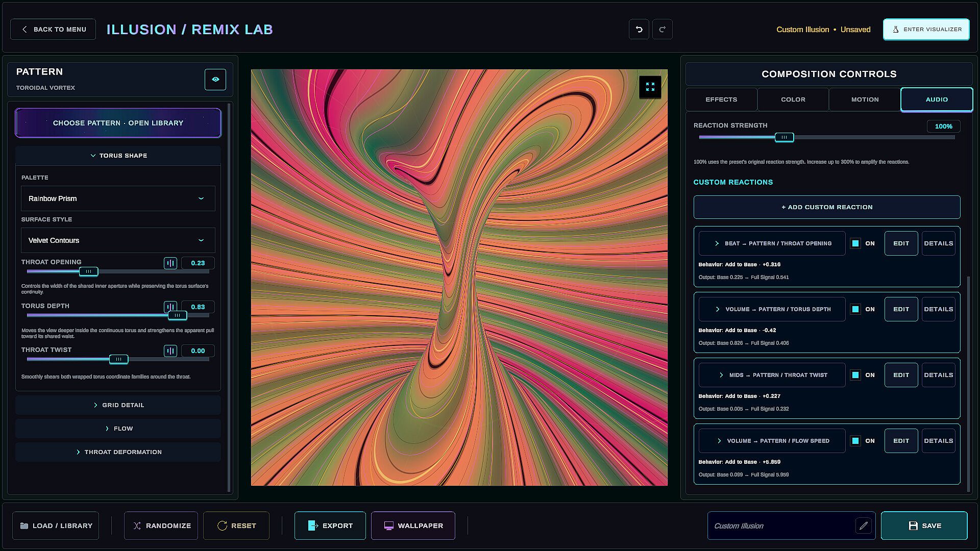Go back to menu
The height and width of the screenshot is (551, 980).
(x=53, y=29)
